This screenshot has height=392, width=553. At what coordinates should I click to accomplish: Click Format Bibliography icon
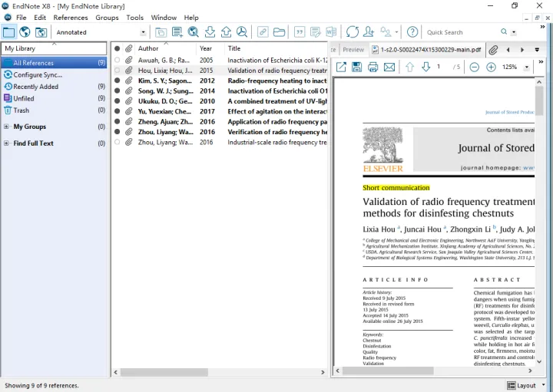click(316, 32)
